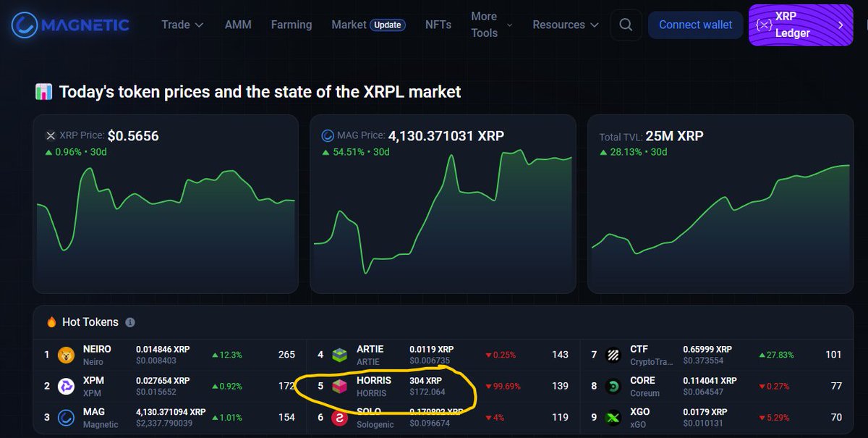868x438 pixels.
Task: Click CORE 0.27% change value
Action: [775, 386]
